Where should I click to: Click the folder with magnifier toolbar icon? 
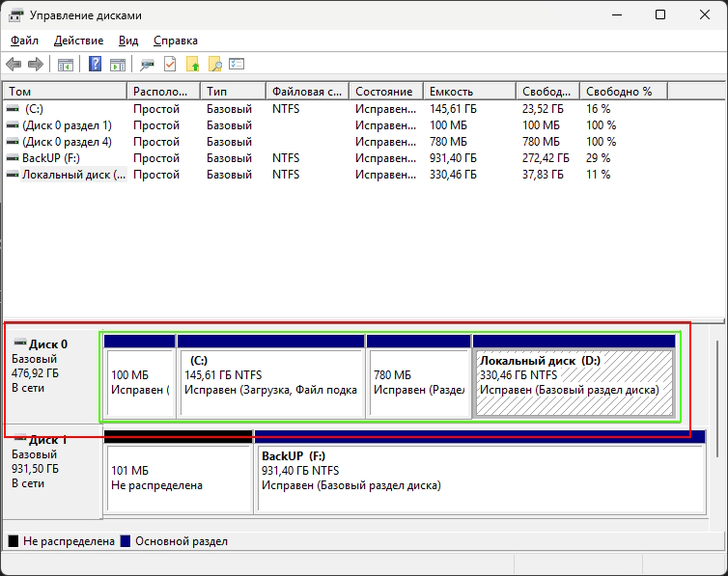coord(215,64)
